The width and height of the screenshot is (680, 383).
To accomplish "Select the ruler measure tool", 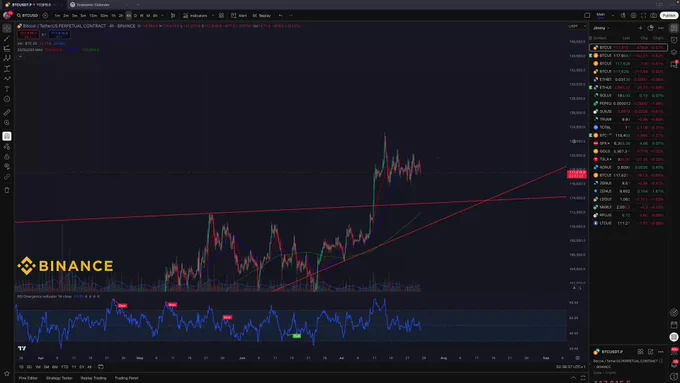I will (x=7, y=112).
